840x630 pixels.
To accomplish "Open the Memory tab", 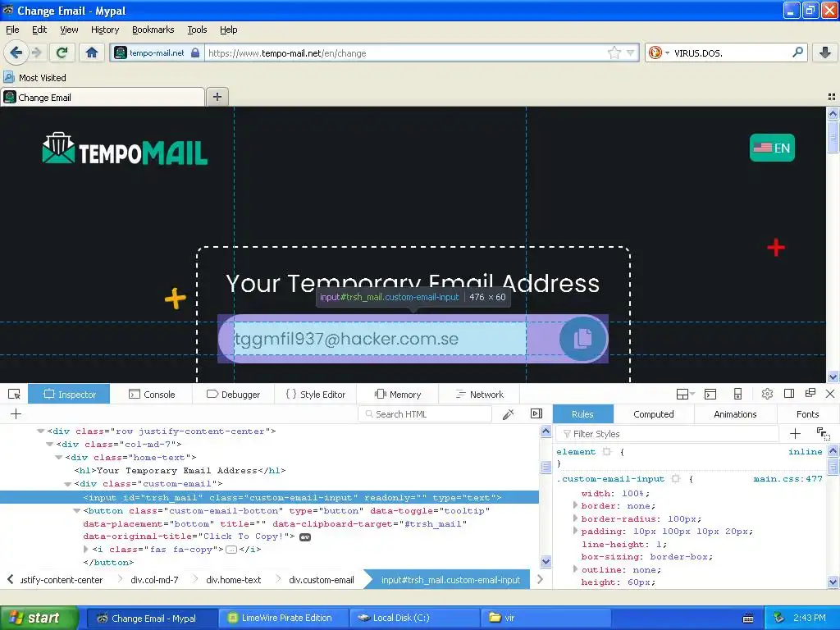I will [398, 395].
